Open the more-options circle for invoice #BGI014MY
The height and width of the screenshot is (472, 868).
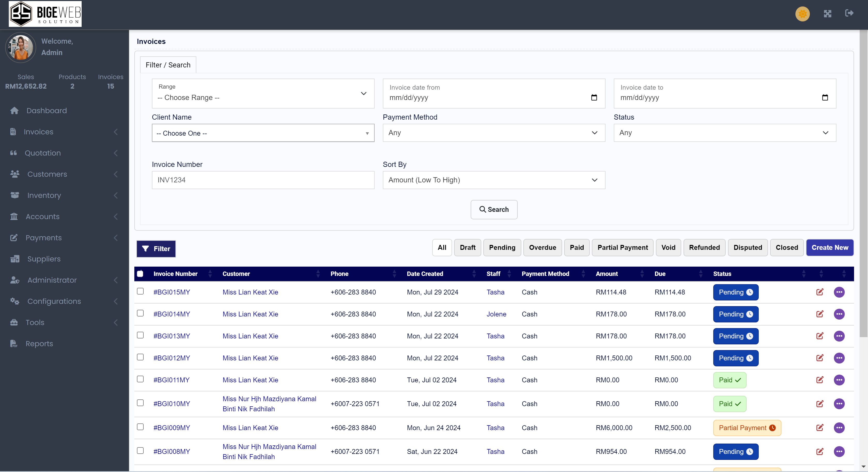click(839, 314)
